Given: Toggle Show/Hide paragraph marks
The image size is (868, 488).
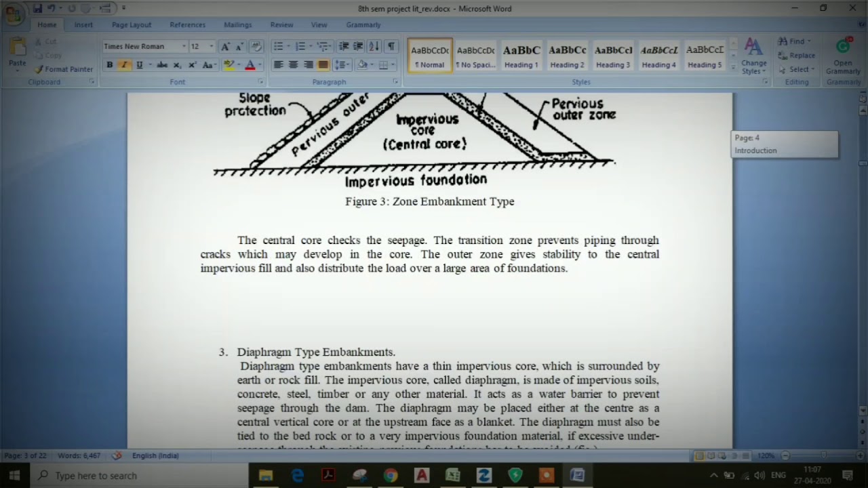Looking at the screenshot, I should (x=391, y=46).
